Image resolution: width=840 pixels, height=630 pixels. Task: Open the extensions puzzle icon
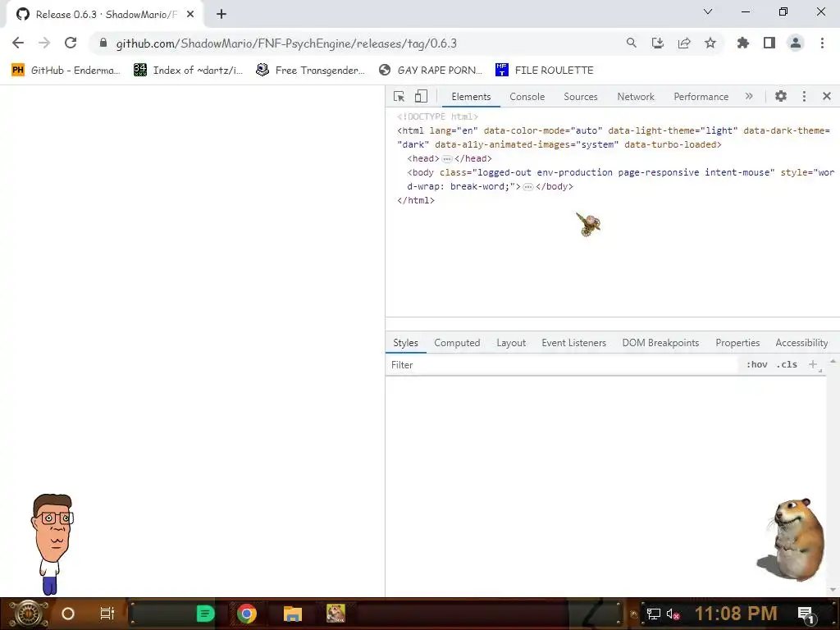coord(743,43)
